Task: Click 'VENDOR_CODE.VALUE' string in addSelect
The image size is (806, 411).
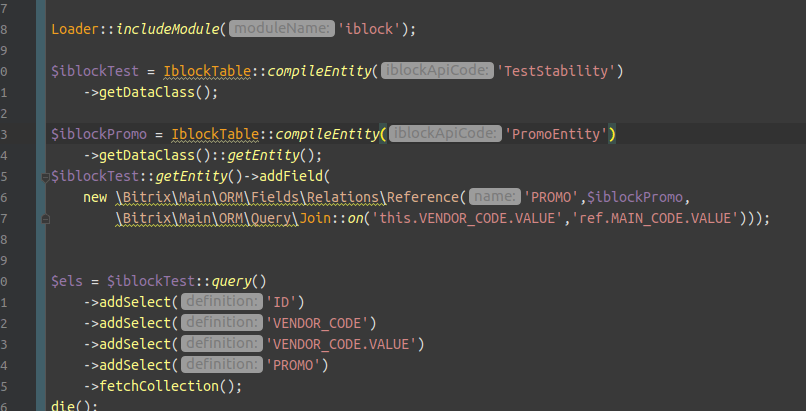Action: point(341,345)
